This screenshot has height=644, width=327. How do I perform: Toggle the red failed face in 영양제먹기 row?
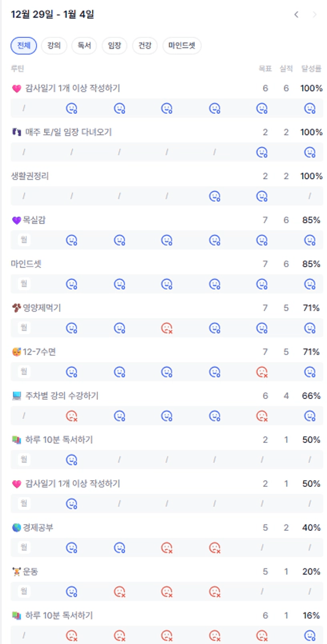(x=167, y=328)
